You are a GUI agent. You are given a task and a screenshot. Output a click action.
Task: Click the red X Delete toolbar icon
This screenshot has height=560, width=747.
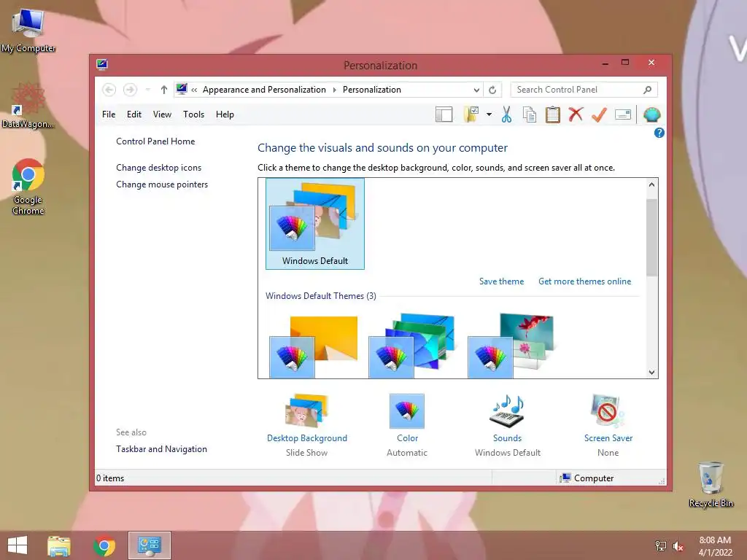576,114
